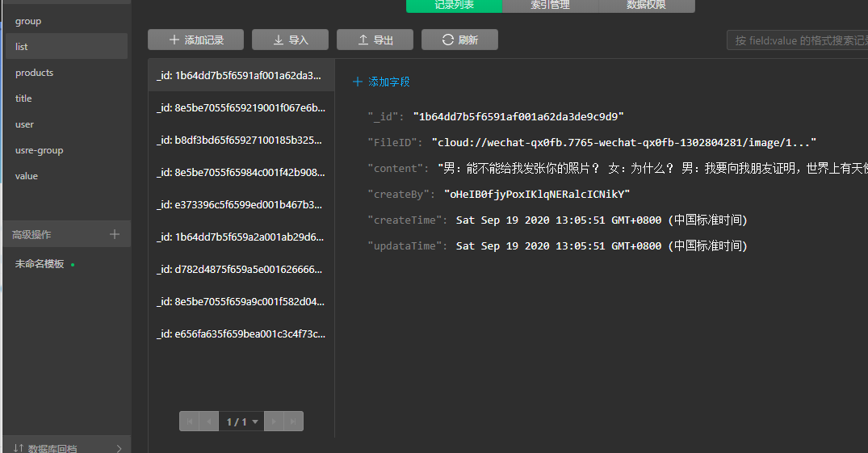Click the FileID cloud path value
This screenshot has height=453, width=868.
(623, 142)
